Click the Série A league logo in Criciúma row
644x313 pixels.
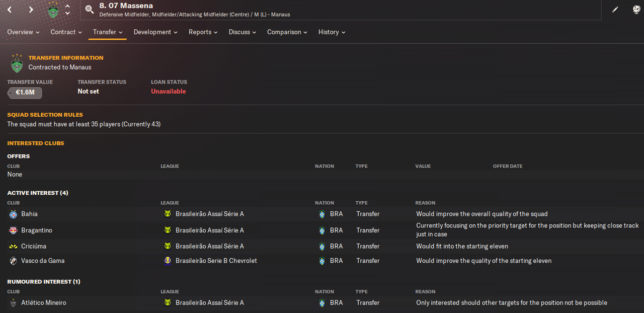point(168,247)
